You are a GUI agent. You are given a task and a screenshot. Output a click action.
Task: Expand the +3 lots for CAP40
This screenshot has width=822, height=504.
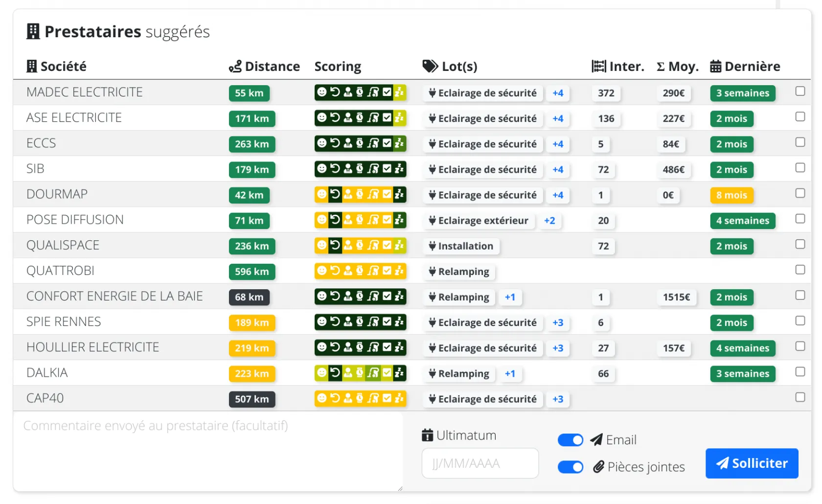(x=558, y=399)
